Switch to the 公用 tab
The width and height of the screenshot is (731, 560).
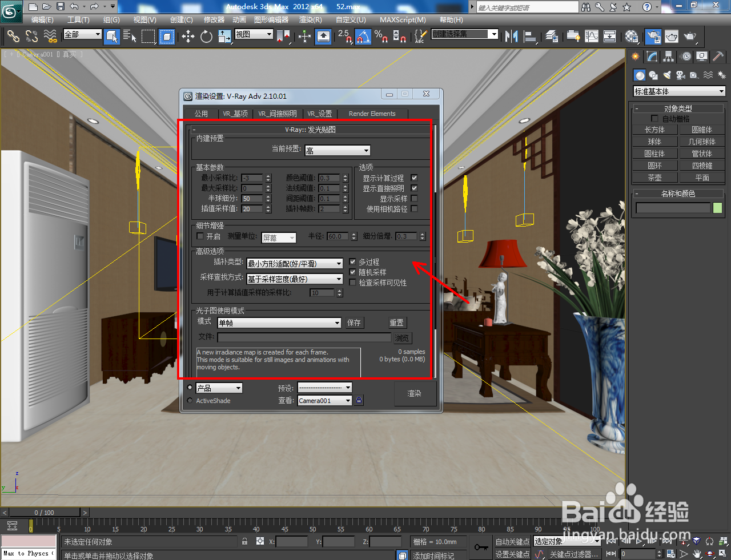(201, 114)
